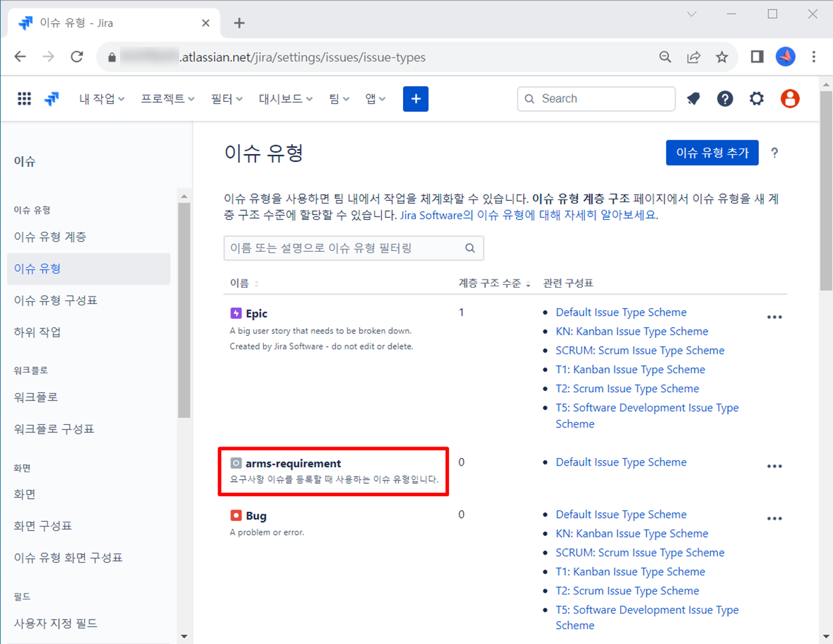Open the help question mark icon in header
The height and width of the screenshot is (644, 833).
[724, 99]
